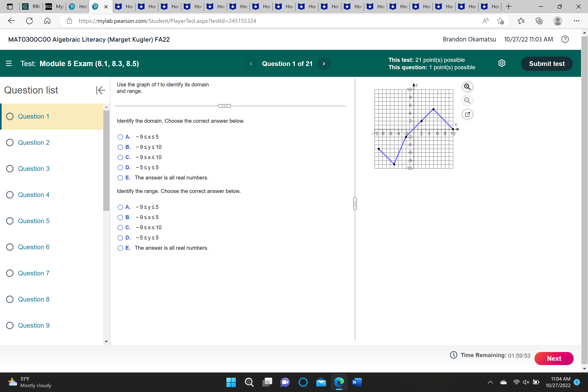Screen dimensions: 588x392
Task: Zoom in on the graph
Action: coord(467,87)
